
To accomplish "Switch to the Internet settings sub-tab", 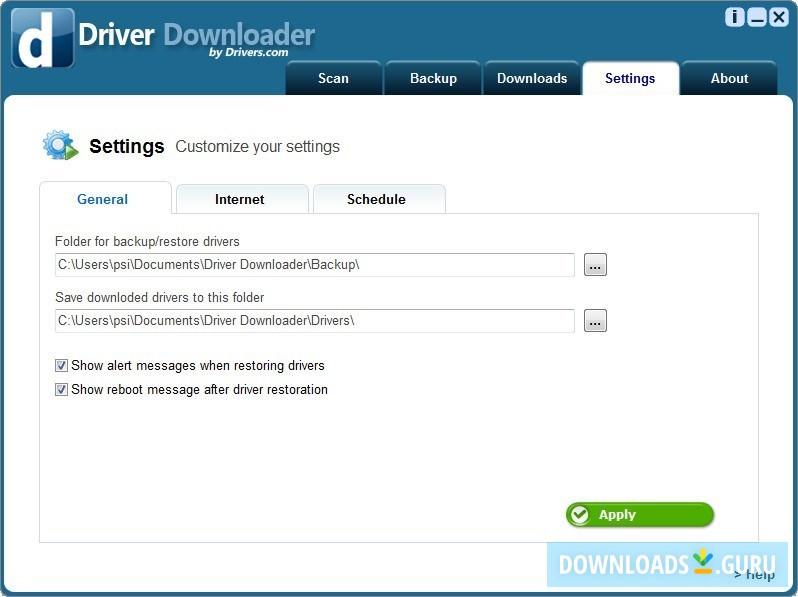I will 242,199.
